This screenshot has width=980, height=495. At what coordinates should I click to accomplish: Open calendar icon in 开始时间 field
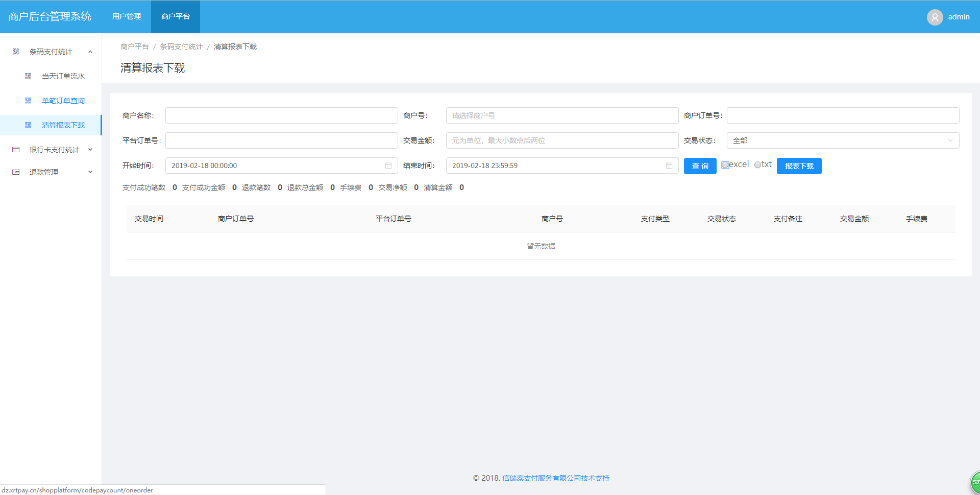[388, 166]
